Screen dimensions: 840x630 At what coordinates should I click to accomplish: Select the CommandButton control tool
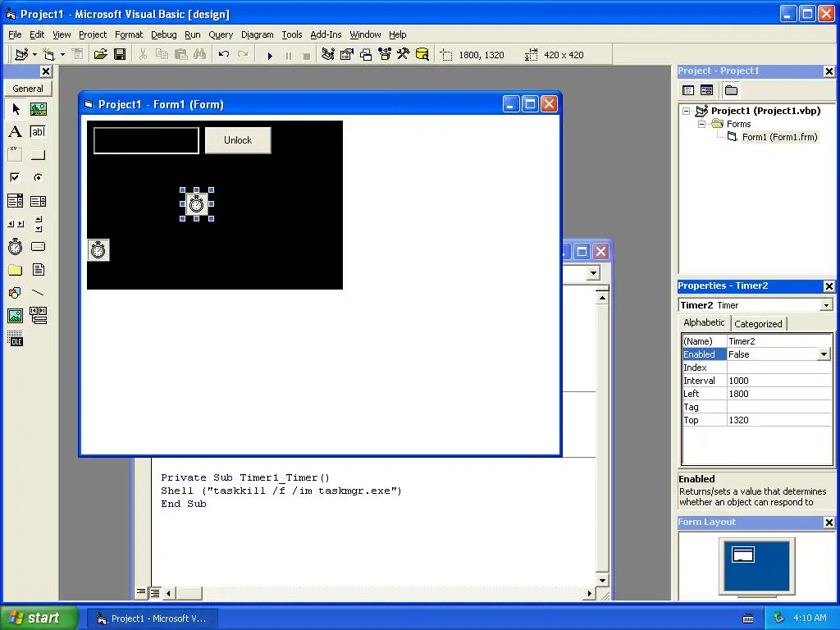coord(38,155)
